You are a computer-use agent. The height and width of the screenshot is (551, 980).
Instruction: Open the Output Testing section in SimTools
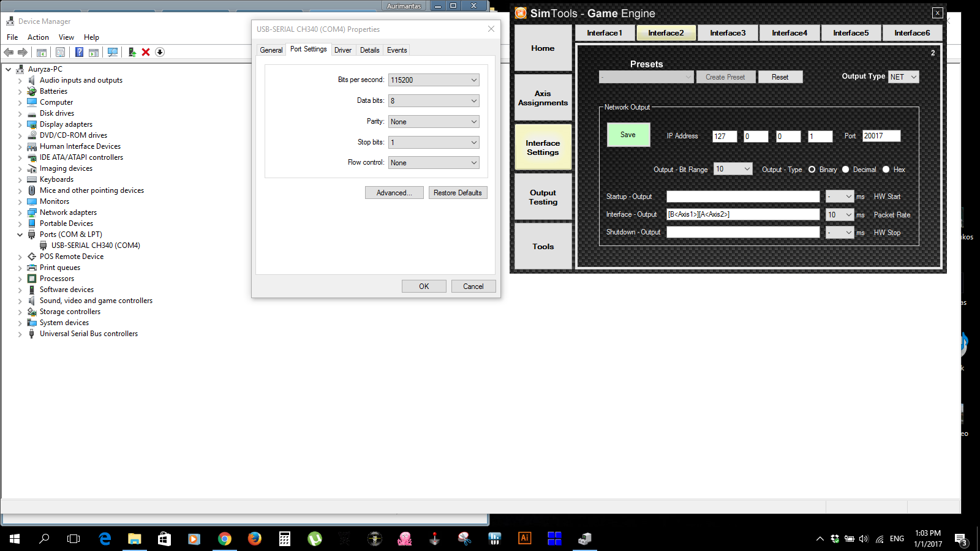(x=543, y=197)
